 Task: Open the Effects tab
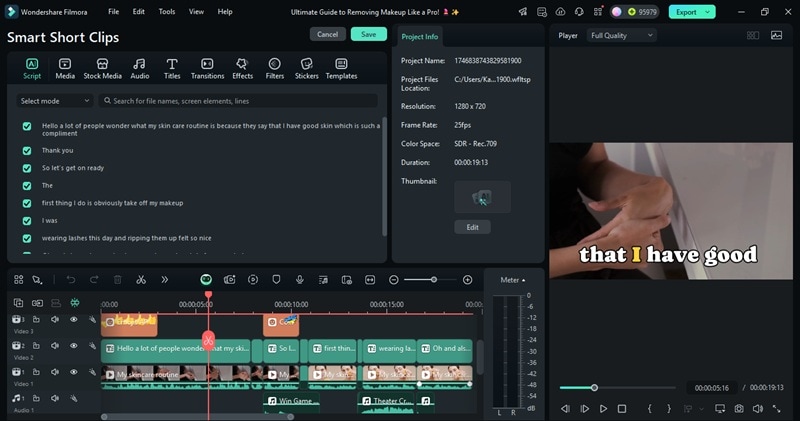242,68
